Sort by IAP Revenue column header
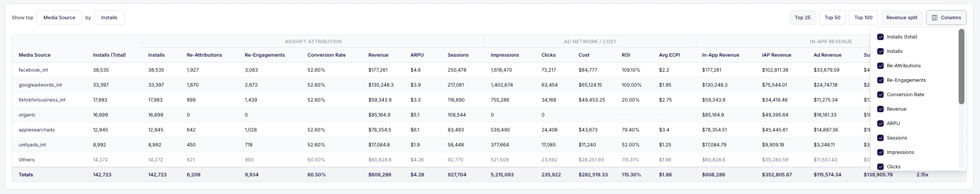 [x=777, y=55]
